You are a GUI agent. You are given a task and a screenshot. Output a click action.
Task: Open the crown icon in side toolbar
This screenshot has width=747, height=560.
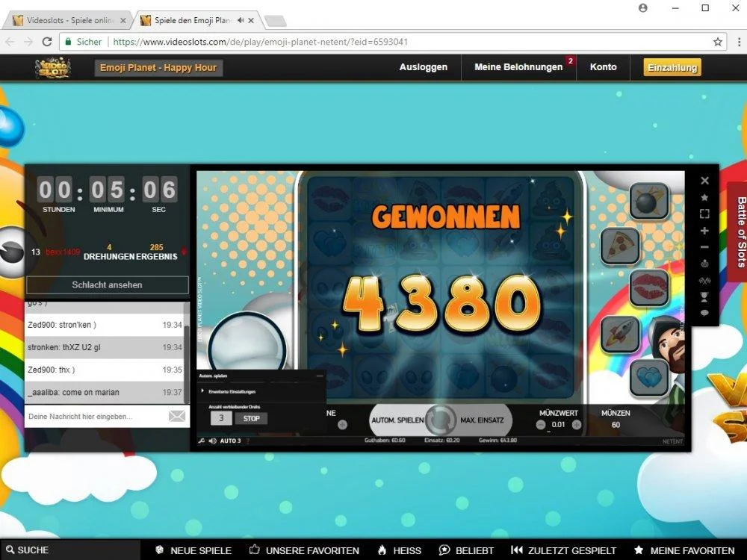(704, 264)
